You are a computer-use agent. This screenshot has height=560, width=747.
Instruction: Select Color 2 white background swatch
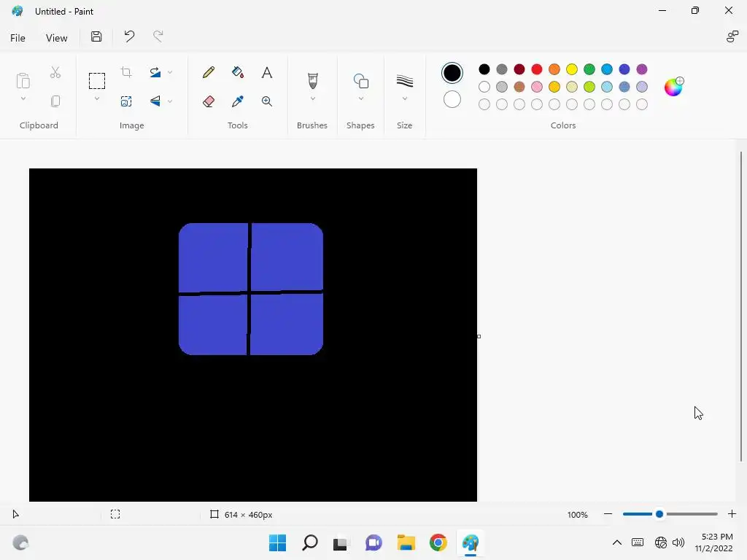click(452, 99)
